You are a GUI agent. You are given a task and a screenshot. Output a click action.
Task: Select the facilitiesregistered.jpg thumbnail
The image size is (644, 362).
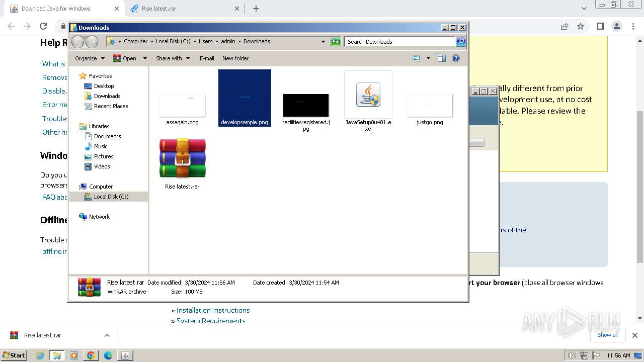coord(306,105)
